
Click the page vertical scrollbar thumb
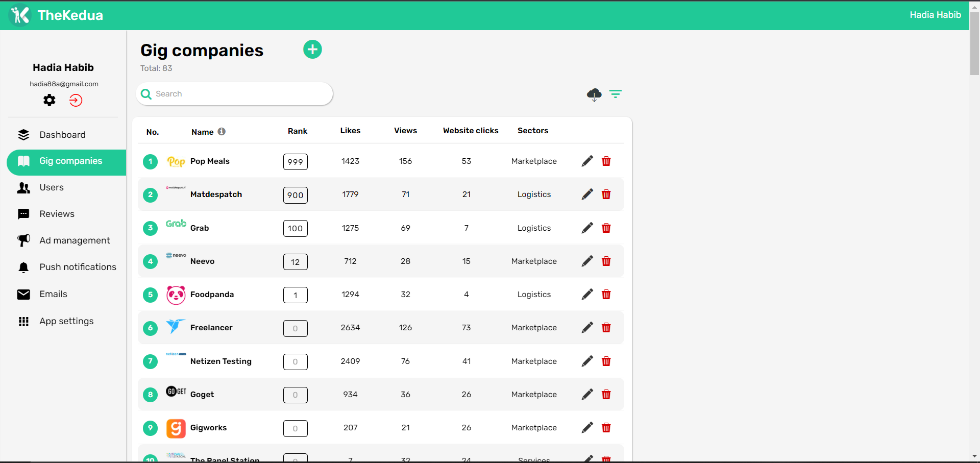click(974, 43)
